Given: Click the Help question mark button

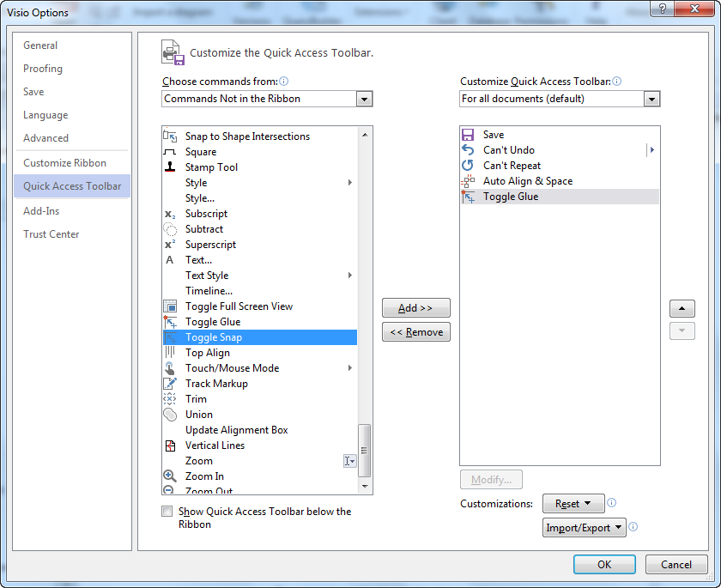Looking at the screenshot, I should click(663, 9).
